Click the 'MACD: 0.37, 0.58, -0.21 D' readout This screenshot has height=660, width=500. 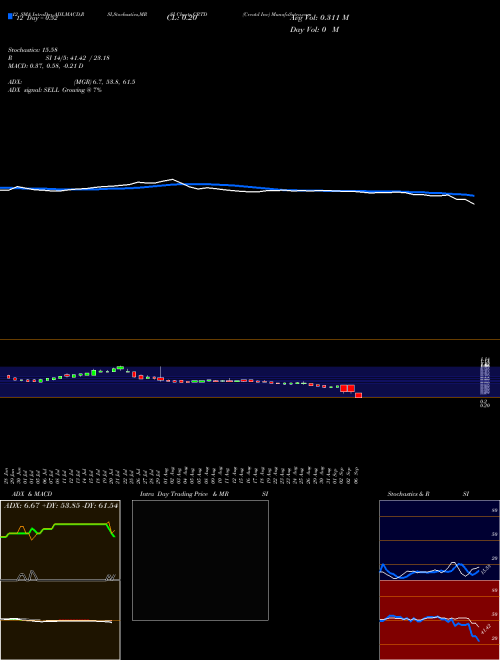coord(45,66)
